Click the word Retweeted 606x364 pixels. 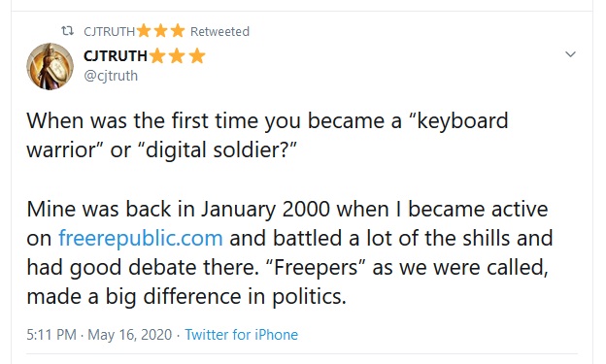pos(219,31)
